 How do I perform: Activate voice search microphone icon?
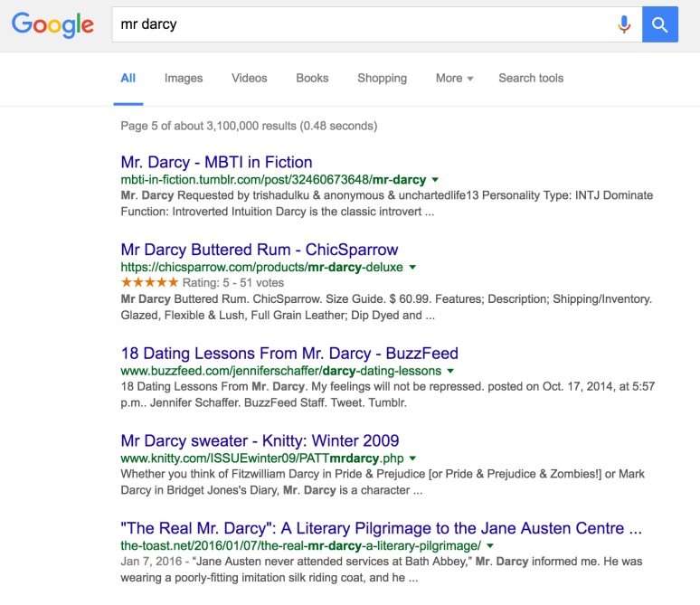pyautogui.click(x=624, y=24)
